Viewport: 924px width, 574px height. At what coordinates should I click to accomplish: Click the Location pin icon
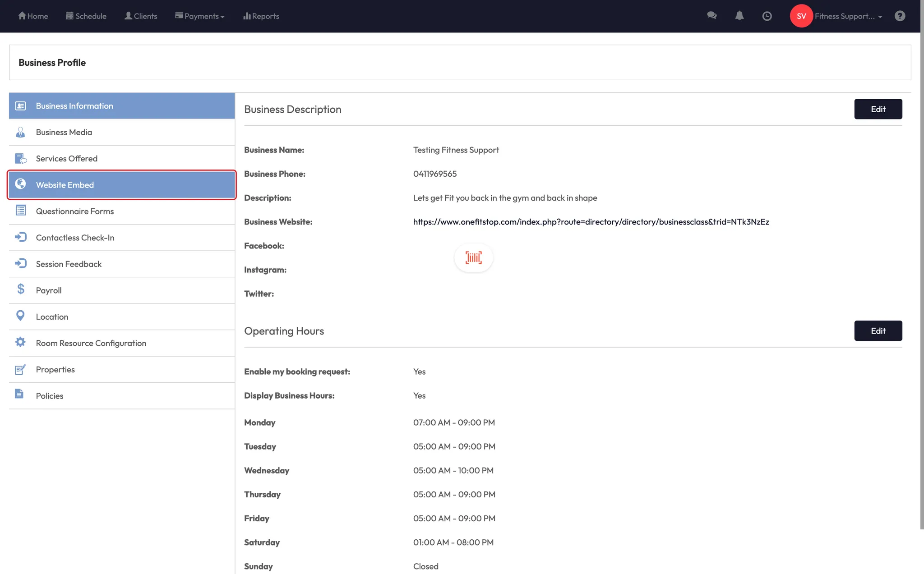point(20,316)
